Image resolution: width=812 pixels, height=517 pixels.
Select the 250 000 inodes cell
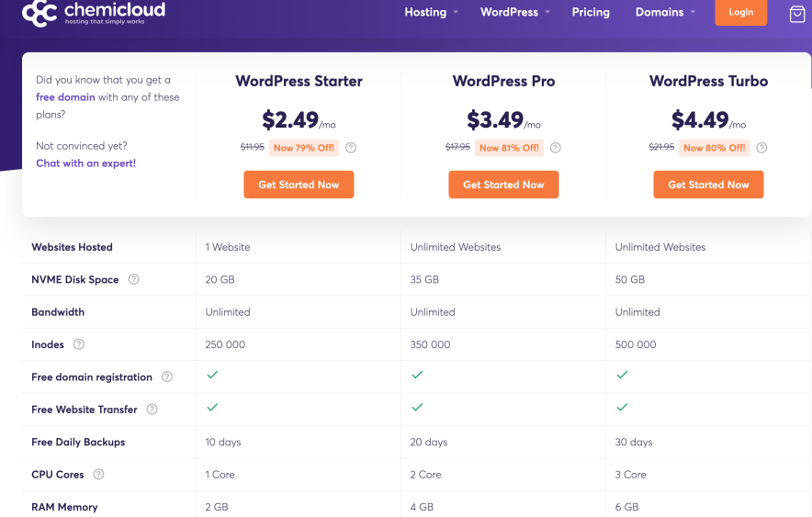225,344
